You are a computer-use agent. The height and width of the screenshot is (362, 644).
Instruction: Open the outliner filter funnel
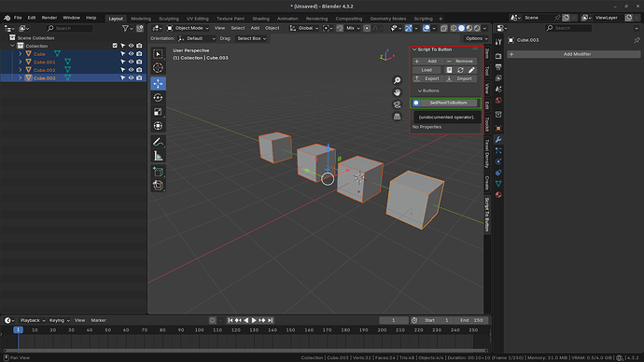click(x=125, y=28)
